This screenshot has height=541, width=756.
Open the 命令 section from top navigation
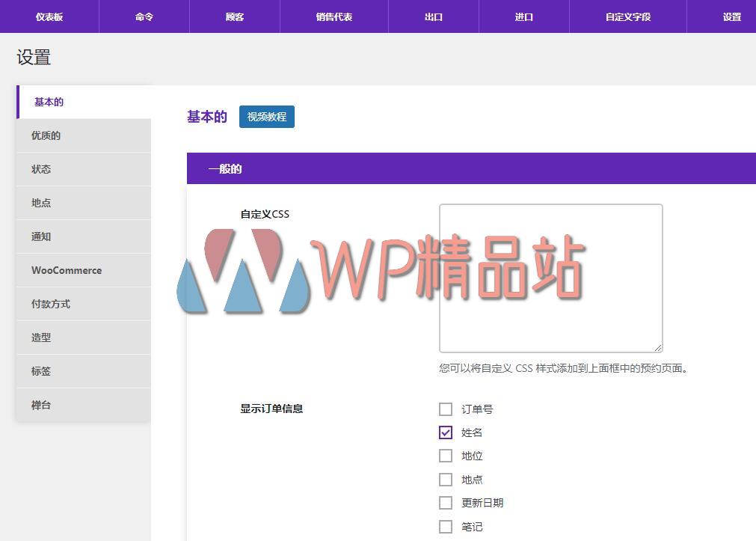pyautogui.click(x=144, y=16)
